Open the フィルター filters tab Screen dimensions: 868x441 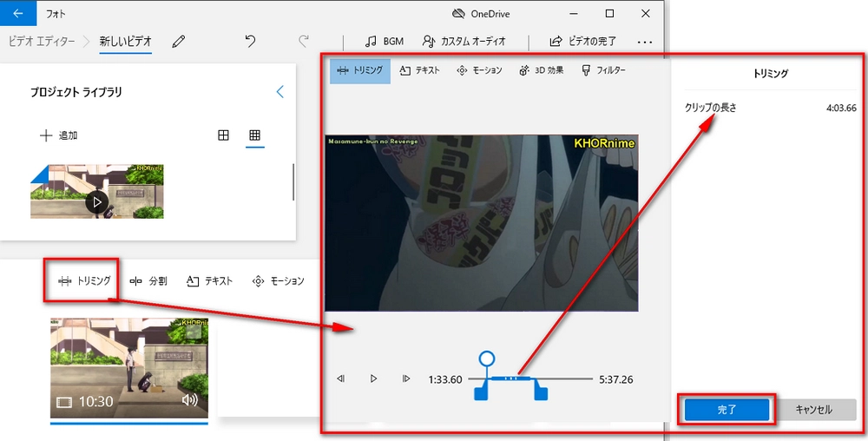click(603, 70)
